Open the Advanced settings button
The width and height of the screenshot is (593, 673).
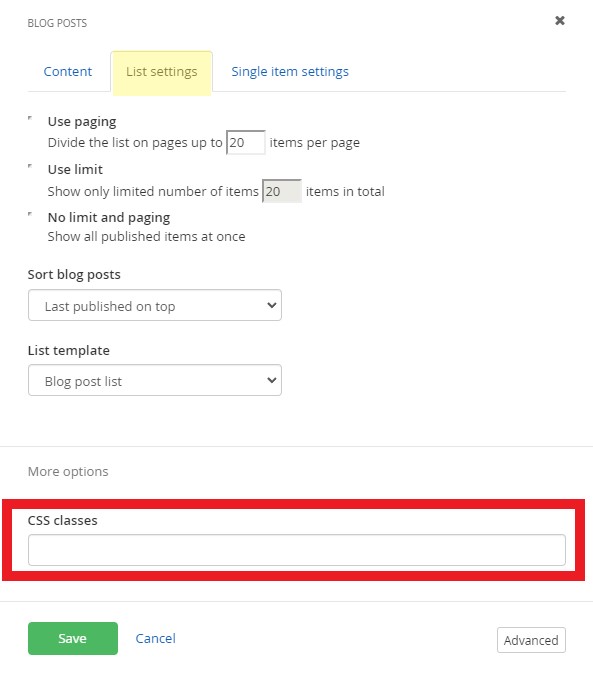pos(531,640)
